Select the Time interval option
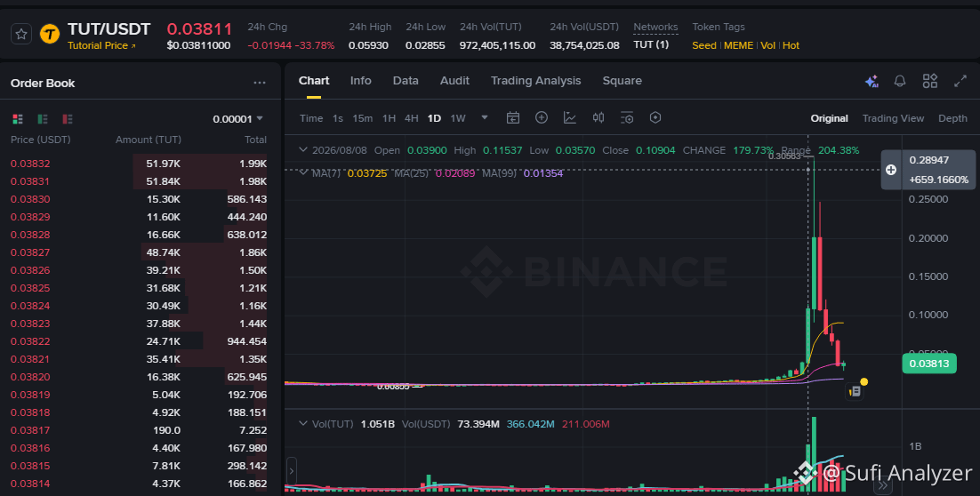The height and width of the screenshot is (496, 980). (311, 118)
